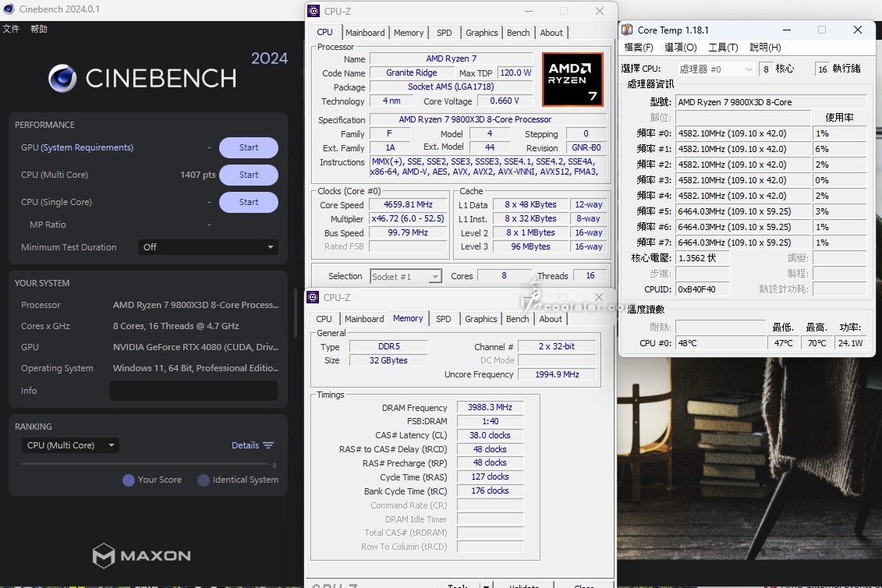Click the Core Speed 4659.81 MHz value
The height and width of the screenshot is (588, 882).
coord(408,205)
